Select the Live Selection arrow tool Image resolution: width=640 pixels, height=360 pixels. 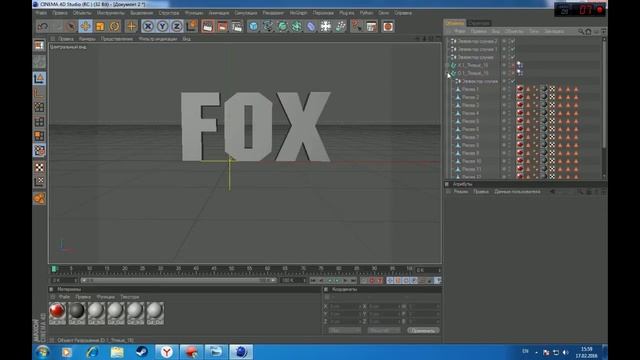(71, 27)
